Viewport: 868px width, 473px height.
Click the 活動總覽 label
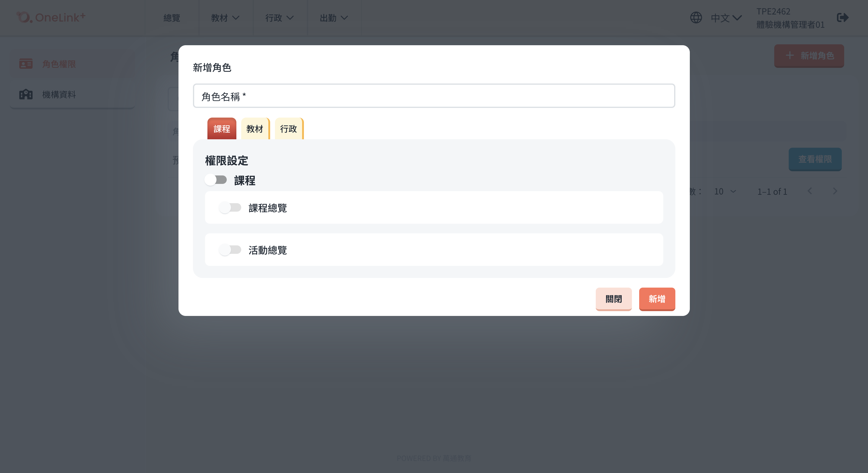pyautogui.click(x=267, y=250)
